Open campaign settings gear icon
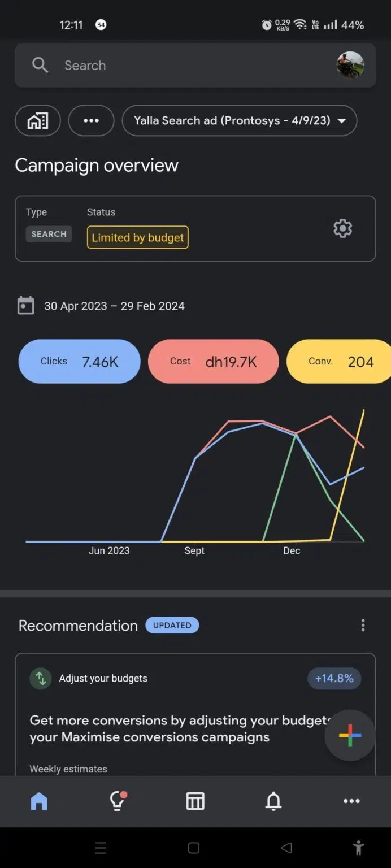This screenshot has width=391, height=868. (342, 228)
